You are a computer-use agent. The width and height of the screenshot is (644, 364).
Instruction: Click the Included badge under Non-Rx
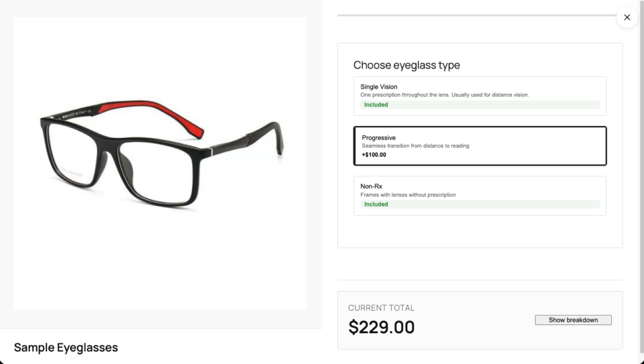pos(376,204)
